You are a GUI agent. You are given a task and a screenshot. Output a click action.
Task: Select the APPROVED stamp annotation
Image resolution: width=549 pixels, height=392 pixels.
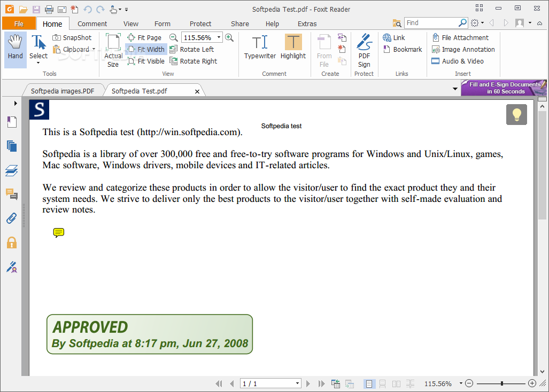pos(150,334)
